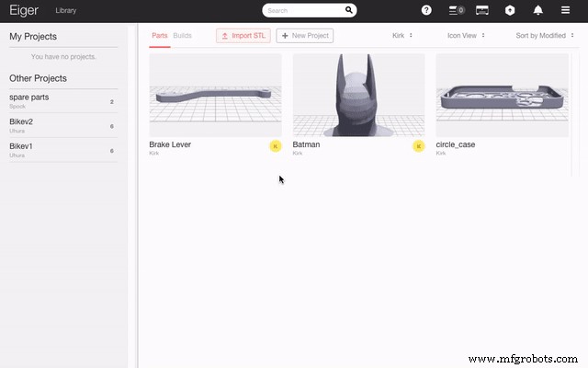The height and width of the screenshot is (368, 588).
Task: Open notifications bell icon
Action: [538, 10]
